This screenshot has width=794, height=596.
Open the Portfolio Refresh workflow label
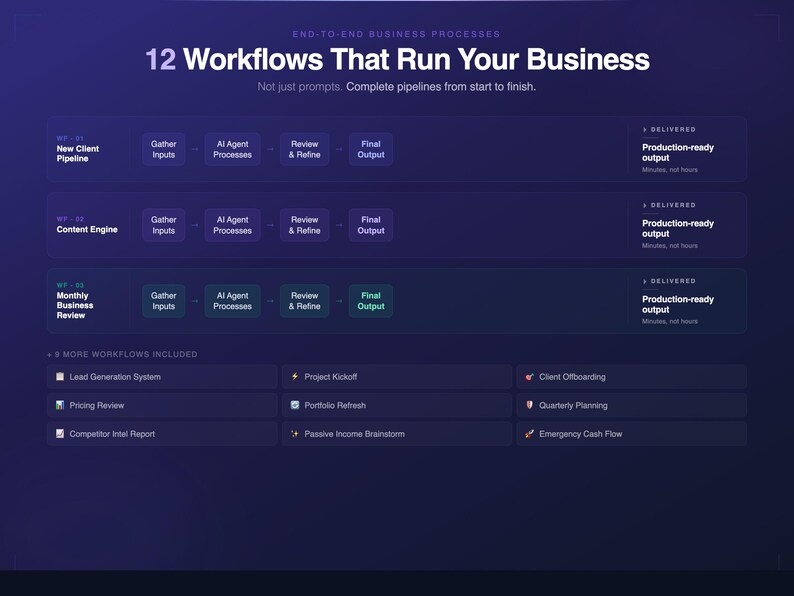coord(335,405)
